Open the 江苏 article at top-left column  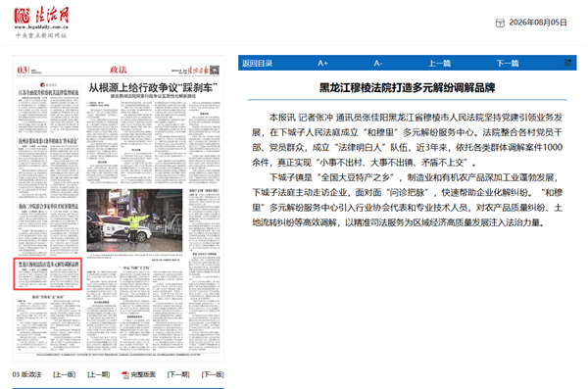[49, 93]
